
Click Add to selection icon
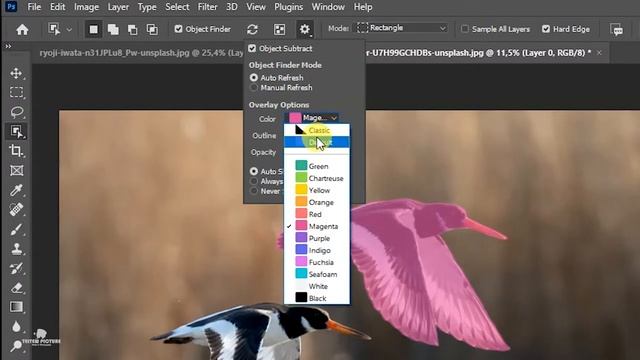click(x=113, y=29)
